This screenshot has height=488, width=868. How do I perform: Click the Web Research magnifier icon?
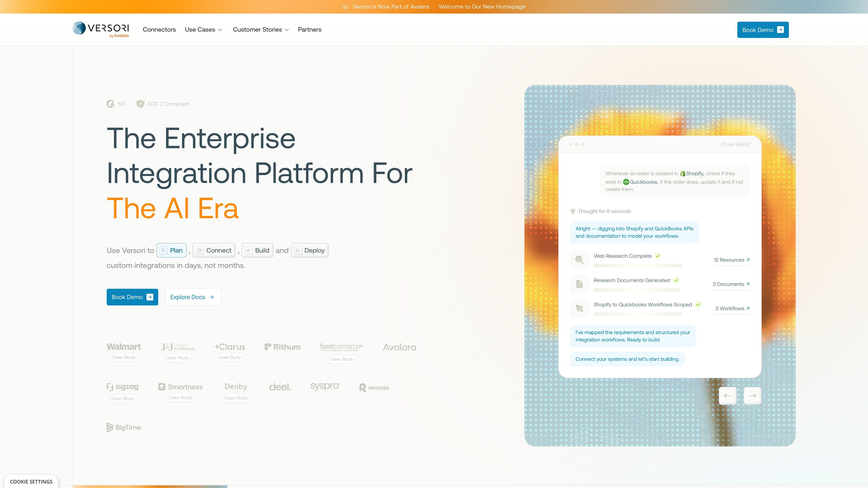point(580,260)
